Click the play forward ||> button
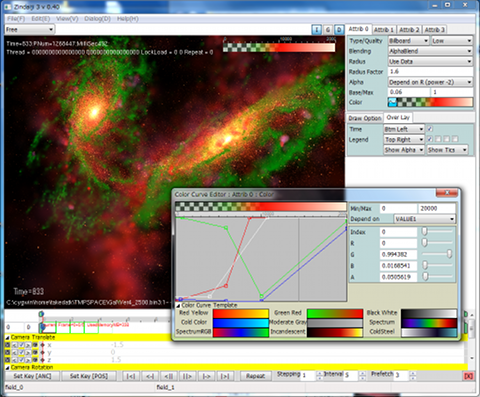The width and height of the screenshot is (480, 397). 188,376
